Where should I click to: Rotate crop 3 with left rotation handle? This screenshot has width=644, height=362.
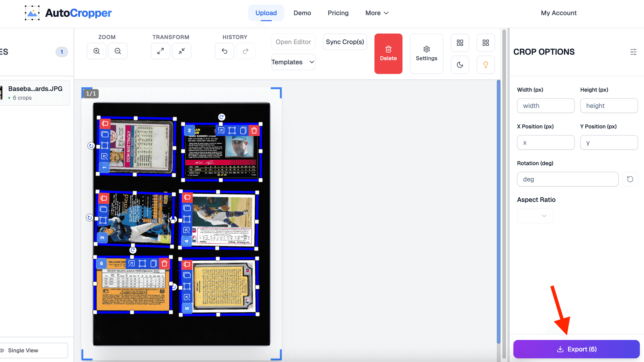(x=89, y=218)
